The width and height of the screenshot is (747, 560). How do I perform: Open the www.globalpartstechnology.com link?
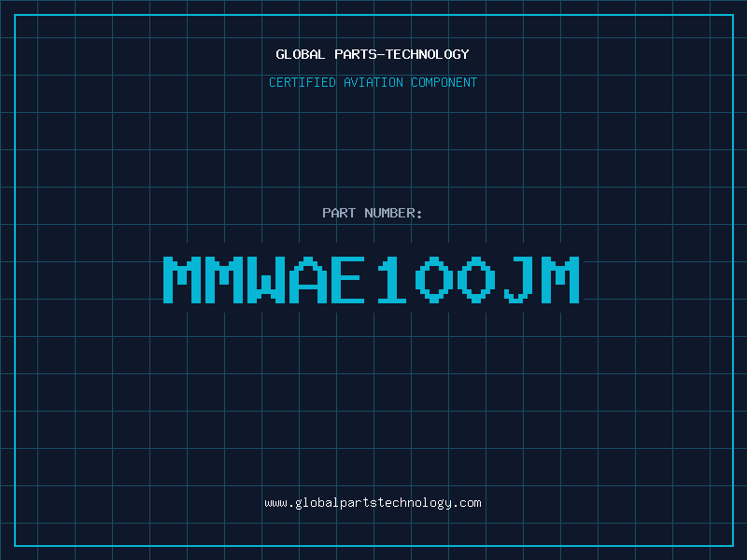tap(373, 503)
